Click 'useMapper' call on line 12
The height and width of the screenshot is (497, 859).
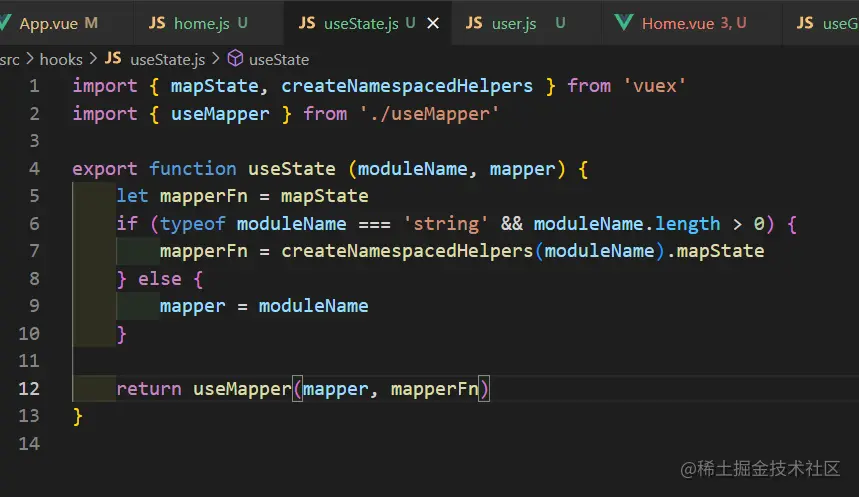[242, 389]
